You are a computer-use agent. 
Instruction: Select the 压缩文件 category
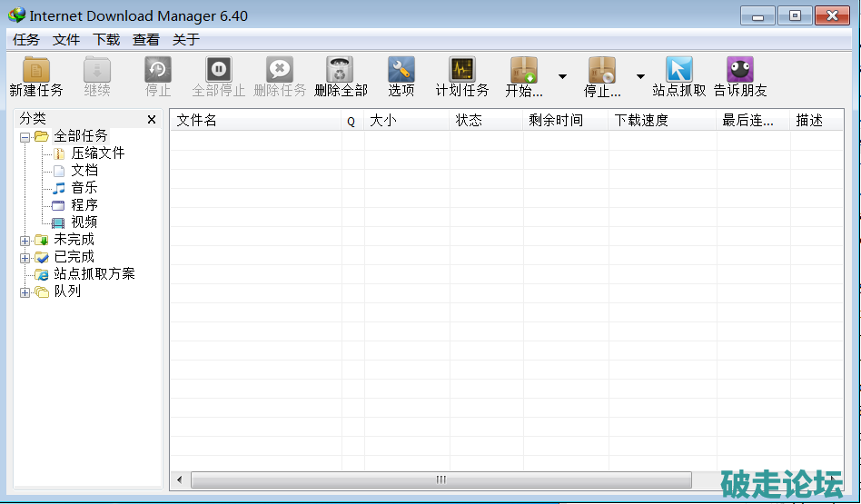[98, 153]
